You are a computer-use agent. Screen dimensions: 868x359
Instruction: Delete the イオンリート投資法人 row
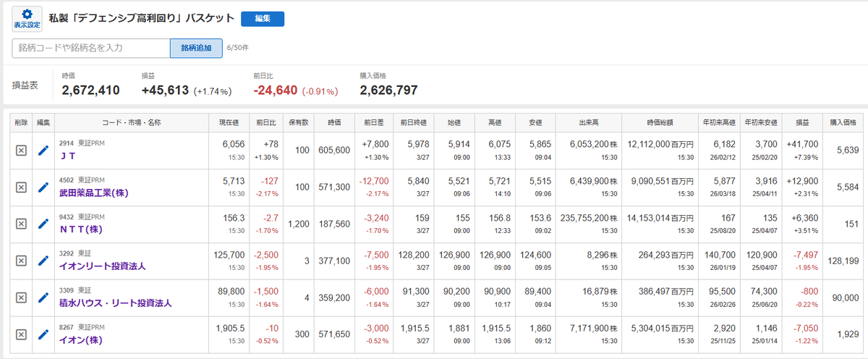click(21, 261)
